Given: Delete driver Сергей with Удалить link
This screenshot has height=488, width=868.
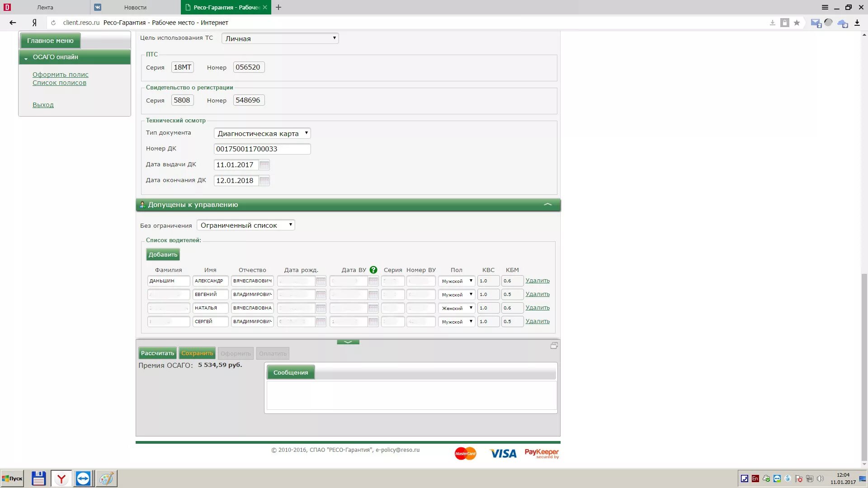Looking at the screenshot, I should click(538, 321).
